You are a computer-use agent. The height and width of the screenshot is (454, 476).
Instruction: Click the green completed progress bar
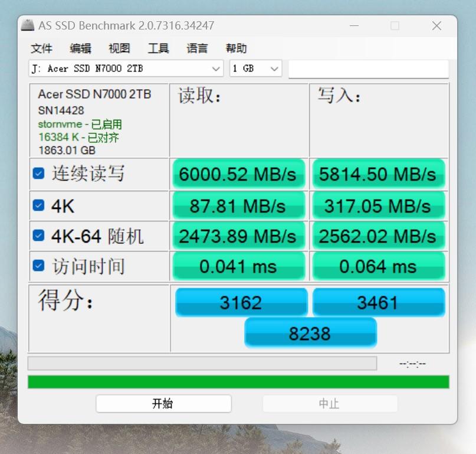pos(238,382)
